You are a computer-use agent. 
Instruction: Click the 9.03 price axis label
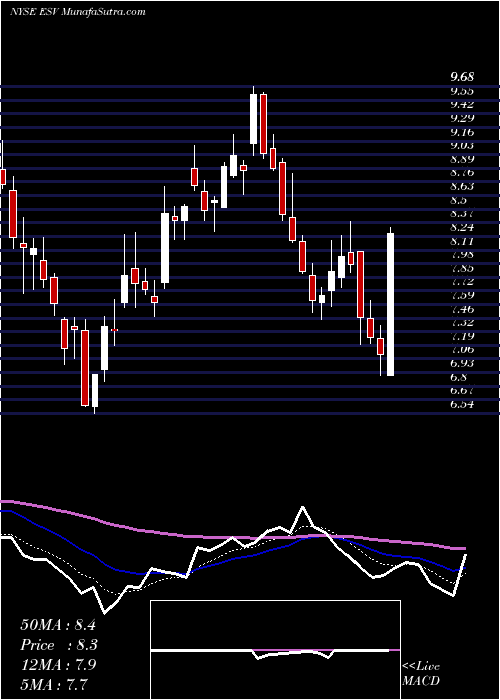point(462,146)
